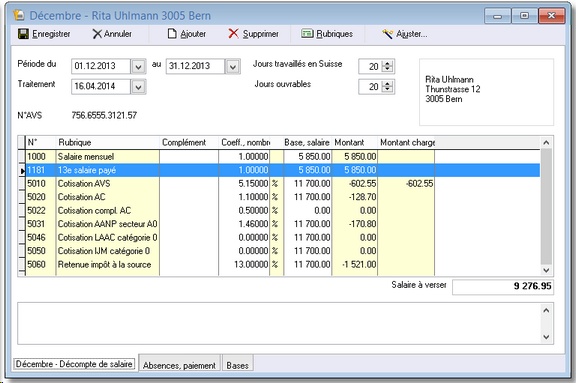
Task: Click the 13.00000 coefficient cell
Action: (x=244, y=265)
